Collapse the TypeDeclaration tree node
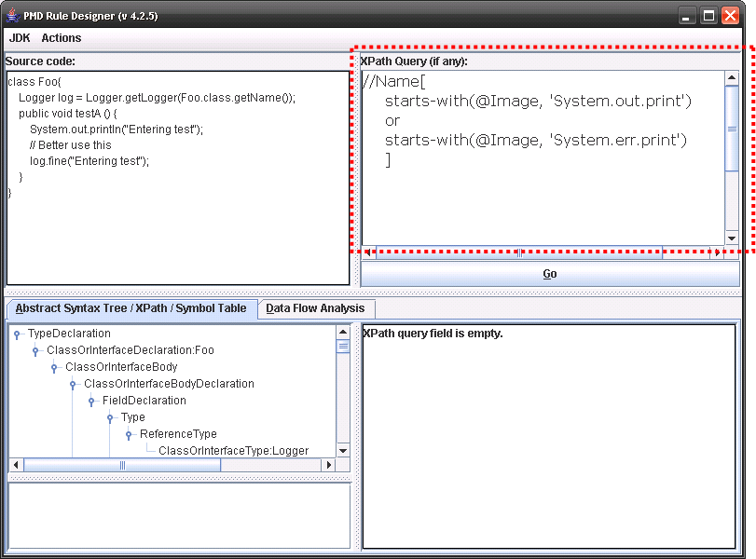Viewport: 756px width, 559px height. 17,334
